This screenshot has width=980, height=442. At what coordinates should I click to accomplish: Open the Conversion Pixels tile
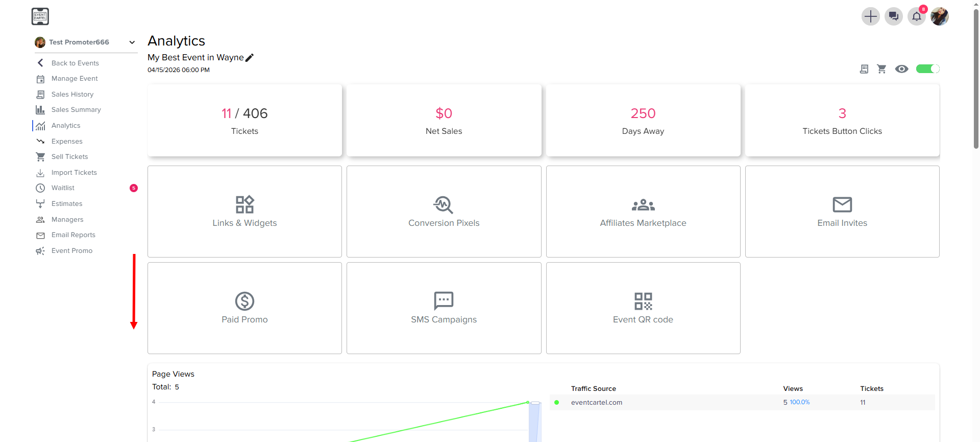point(444,212)
